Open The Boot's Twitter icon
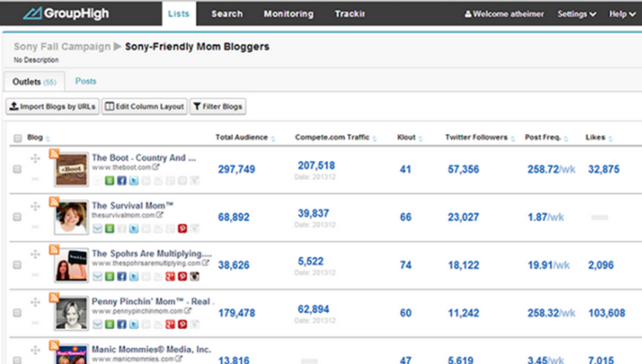Image resolution: width=642 pixels, height=364 pixels. [134, 180]
